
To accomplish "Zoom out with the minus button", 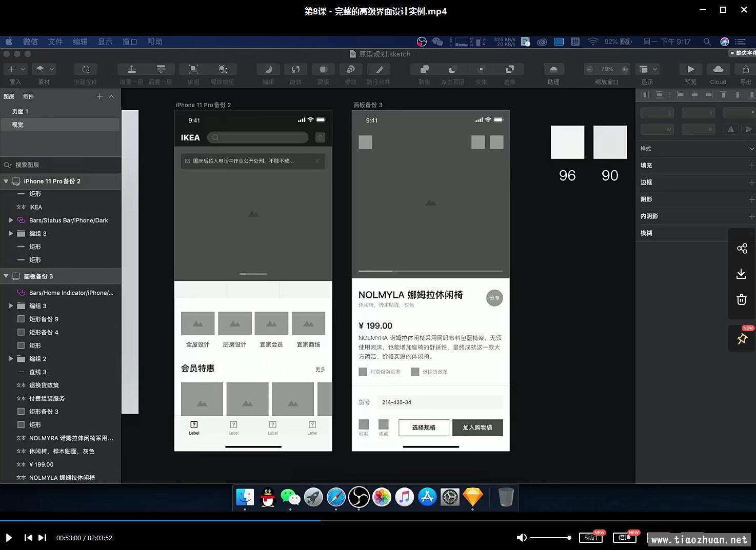I will pos(590,69).
